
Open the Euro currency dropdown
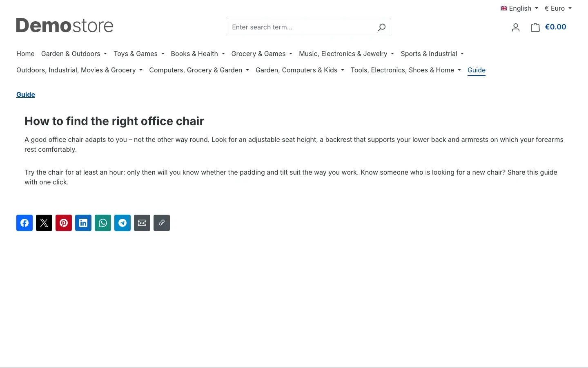pos(558,8)
